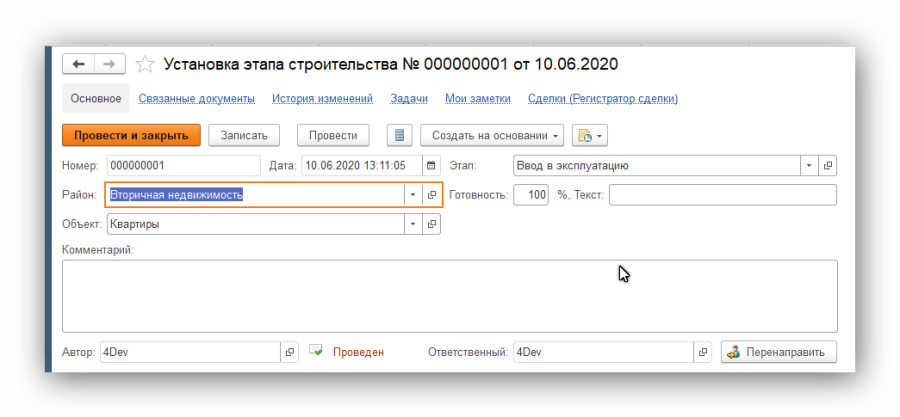Click the forward navigation arrow
Image resolution: width=900 pixels, height=417 pixels.
pyautogui.click(x=110, y=64)
